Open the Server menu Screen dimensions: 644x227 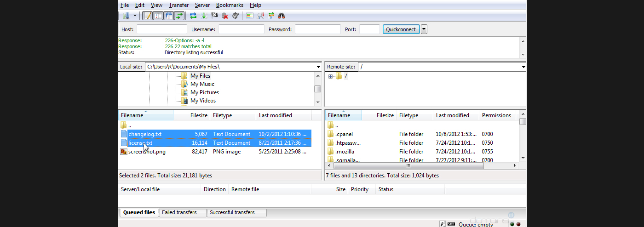(x=202, y=5)
